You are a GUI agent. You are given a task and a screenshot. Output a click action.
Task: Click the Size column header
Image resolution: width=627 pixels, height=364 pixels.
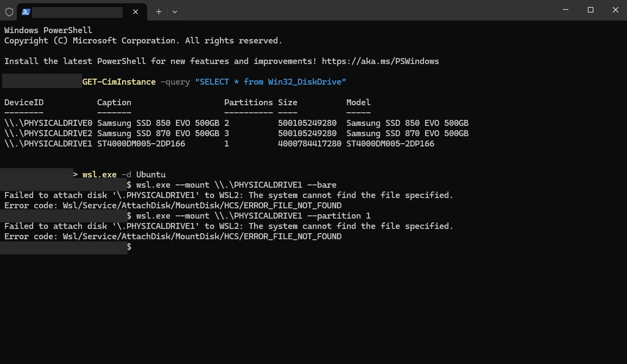click(288, 103)
